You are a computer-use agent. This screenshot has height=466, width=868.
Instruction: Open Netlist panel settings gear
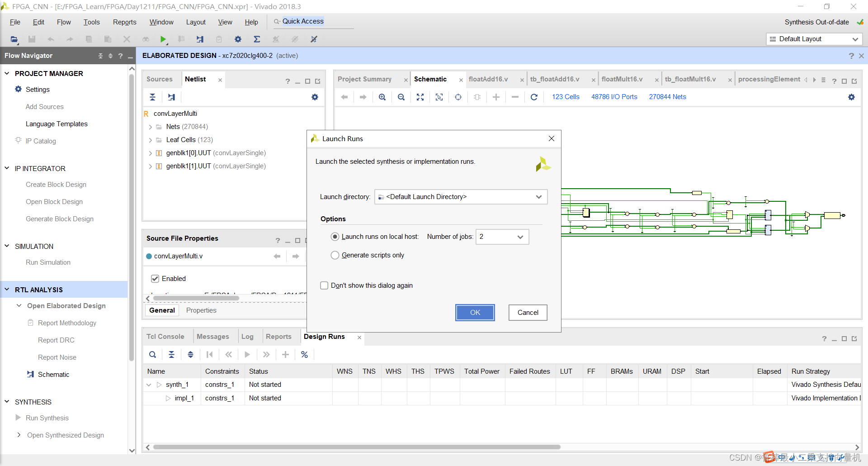315,97
